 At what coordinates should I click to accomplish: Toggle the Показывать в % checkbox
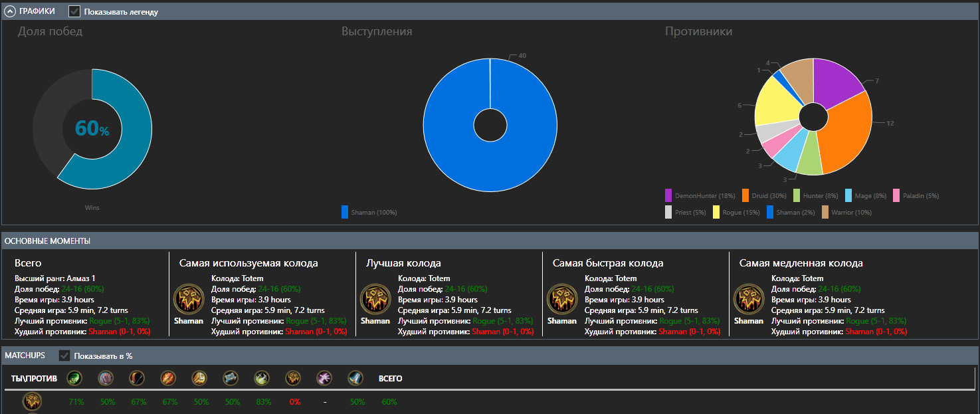tap(64, 356)
